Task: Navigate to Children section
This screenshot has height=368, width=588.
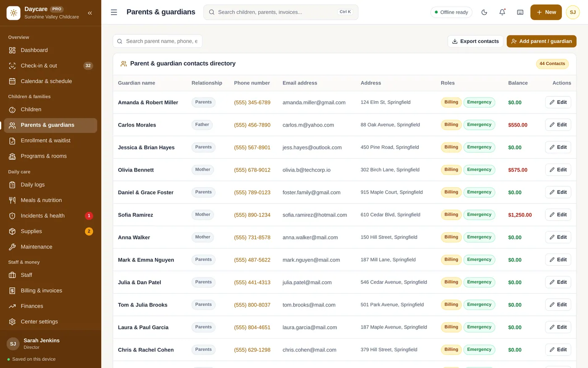Action: (x=50, y=109)
